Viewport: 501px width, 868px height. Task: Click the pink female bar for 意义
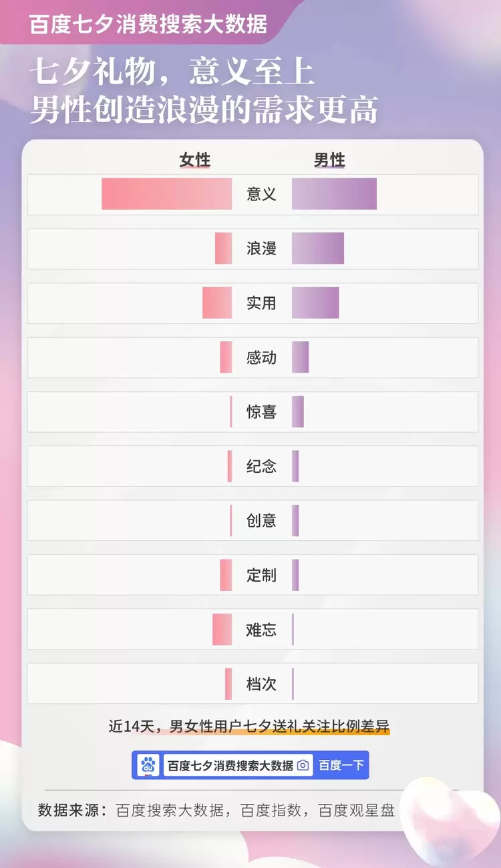[x=166, y=194]
